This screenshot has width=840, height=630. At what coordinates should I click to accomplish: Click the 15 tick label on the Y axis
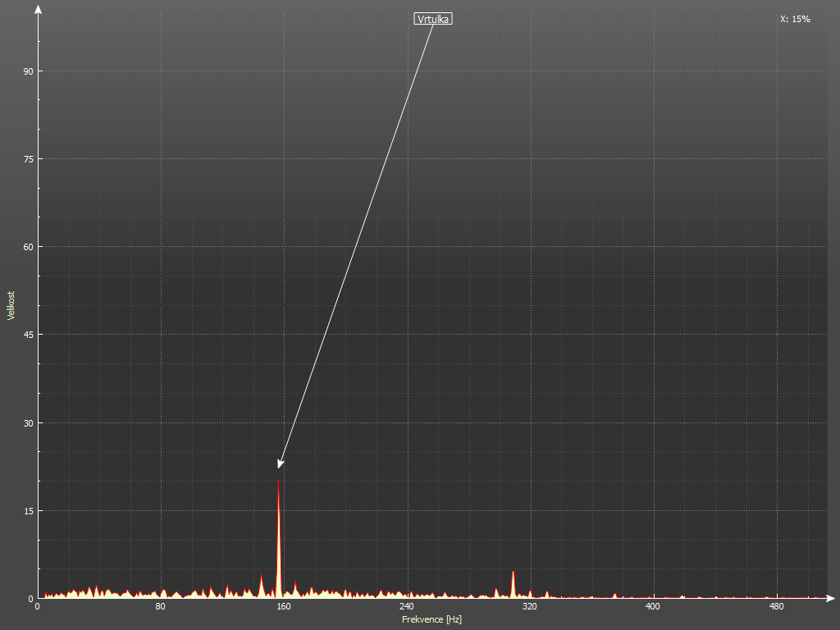(x=28, y=511)
